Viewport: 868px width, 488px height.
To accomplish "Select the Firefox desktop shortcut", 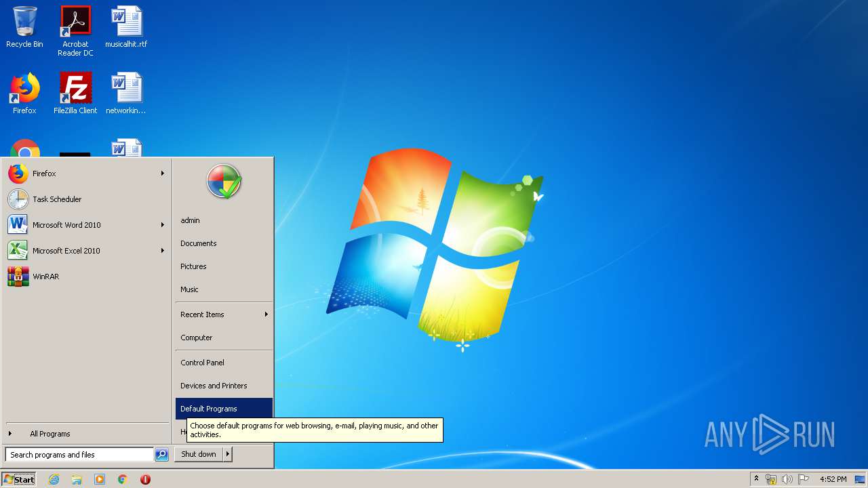I will 24,94.
